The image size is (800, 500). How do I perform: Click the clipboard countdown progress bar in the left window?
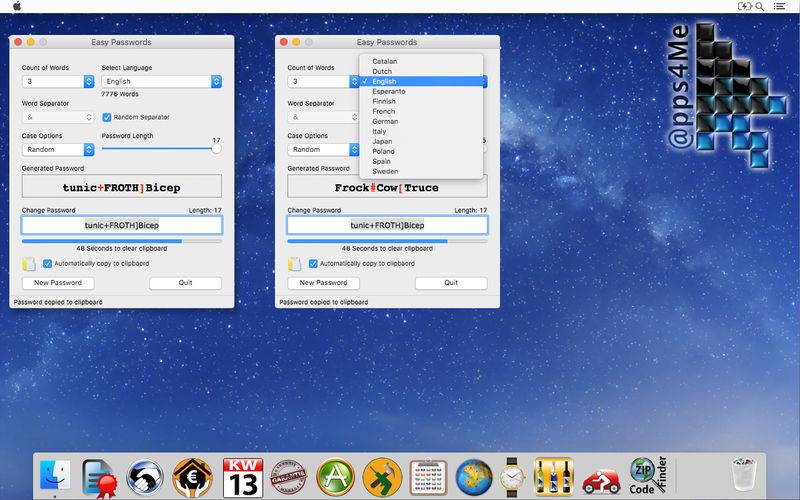121,241
